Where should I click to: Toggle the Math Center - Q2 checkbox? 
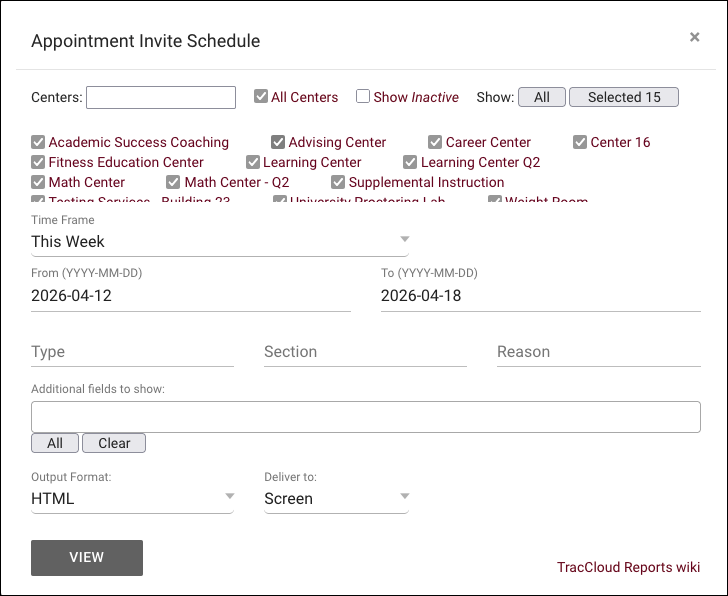point(174,182)
